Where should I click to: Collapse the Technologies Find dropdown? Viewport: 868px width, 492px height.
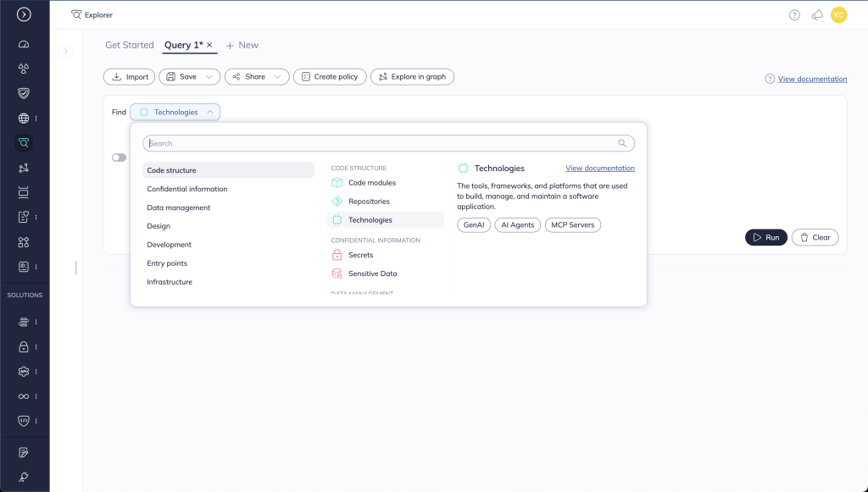pyautogui.click(x=210, y=112)
